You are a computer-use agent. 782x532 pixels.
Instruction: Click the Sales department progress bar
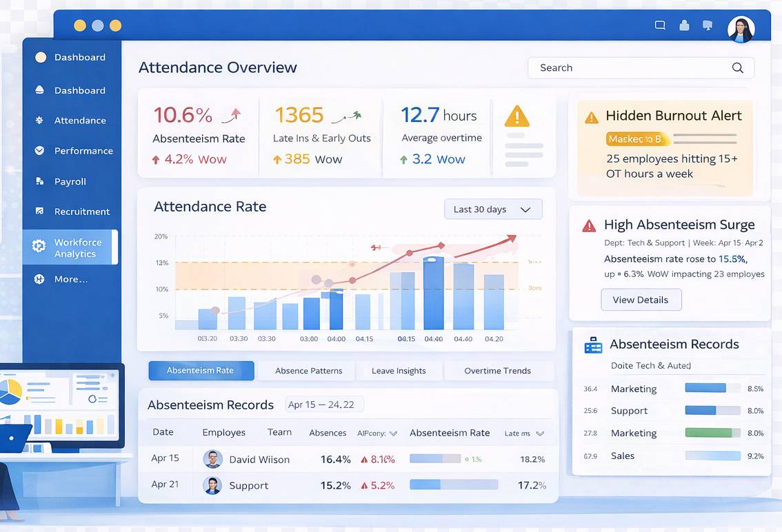tap(712, 456)
